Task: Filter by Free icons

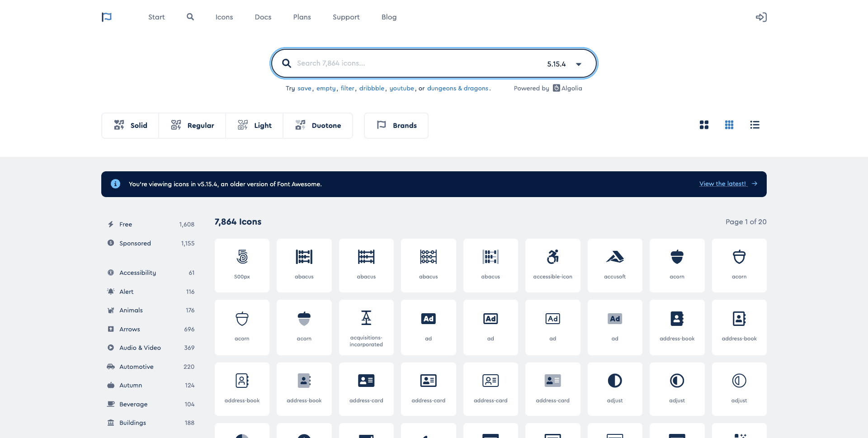Action: 151,224
